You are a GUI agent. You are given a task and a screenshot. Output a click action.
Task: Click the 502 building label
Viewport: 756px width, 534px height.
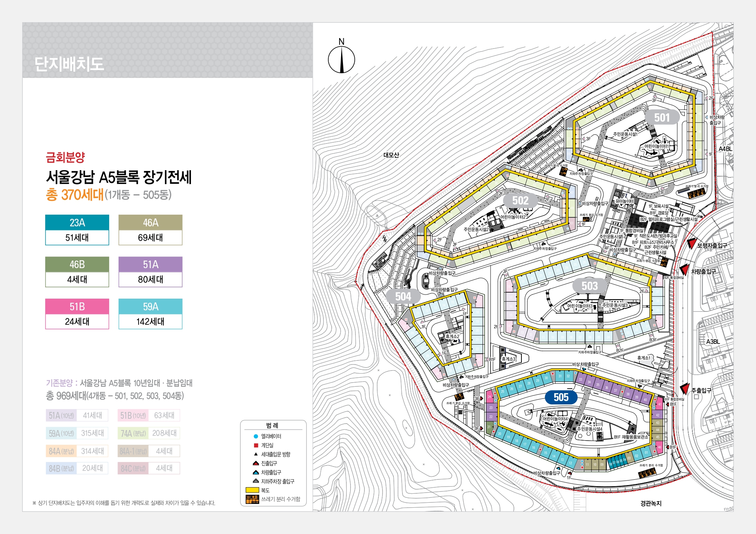[x=520, y=201]
